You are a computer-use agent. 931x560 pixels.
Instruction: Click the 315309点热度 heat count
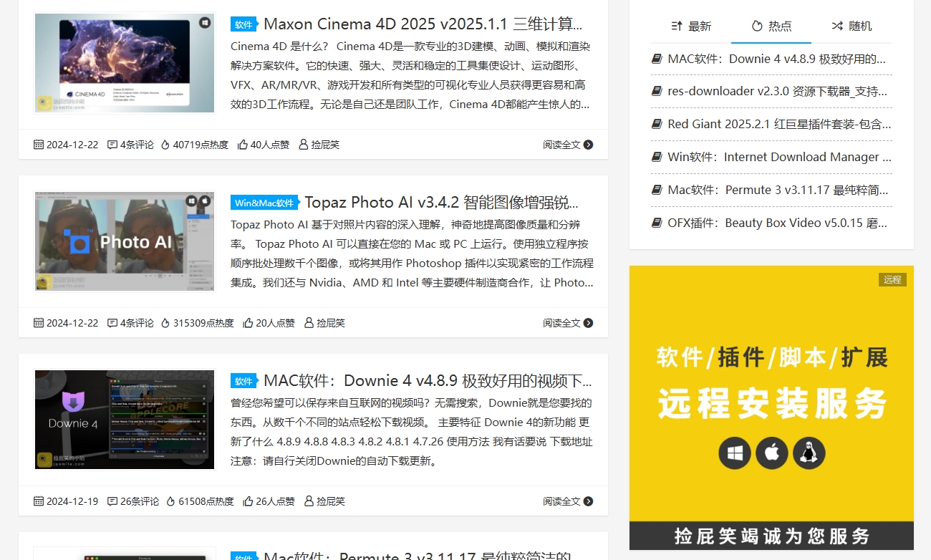203,323
